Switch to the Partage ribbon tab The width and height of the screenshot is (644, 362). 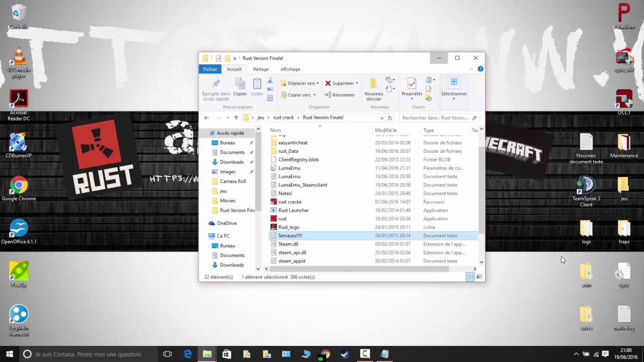[x=261, y=69]
